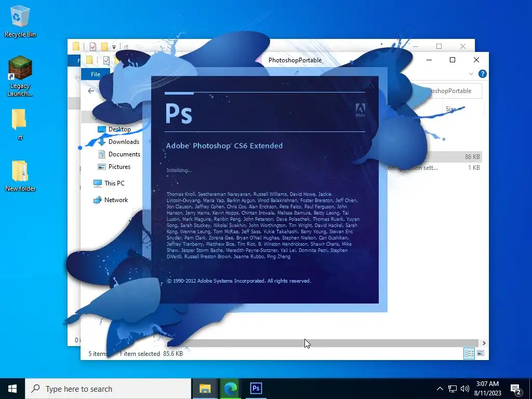Select the configuration settings file of 1 KB

pos(435,168)
